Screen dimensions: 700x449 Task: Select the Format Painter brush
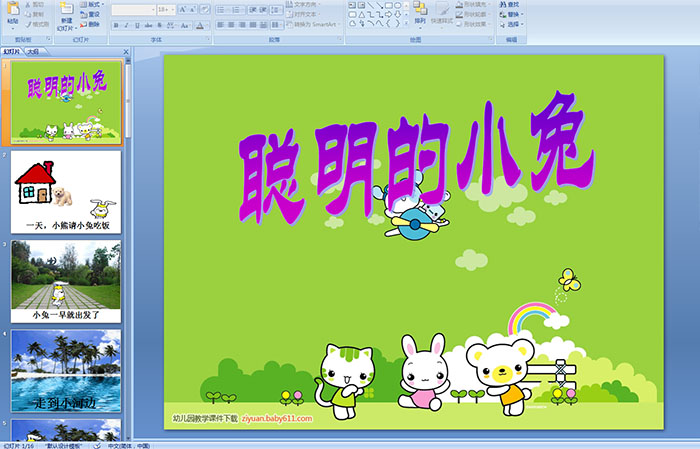pos(37,25)
